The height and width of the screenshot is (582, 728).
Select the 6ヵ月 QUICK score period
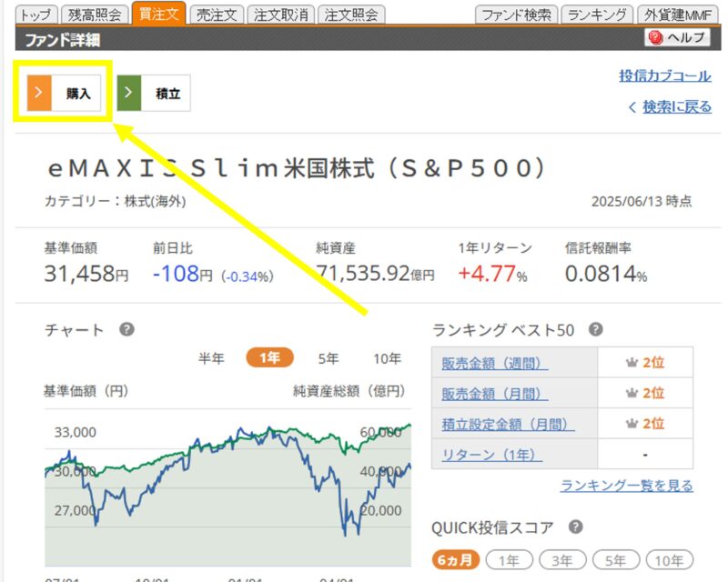coord(456,560)
